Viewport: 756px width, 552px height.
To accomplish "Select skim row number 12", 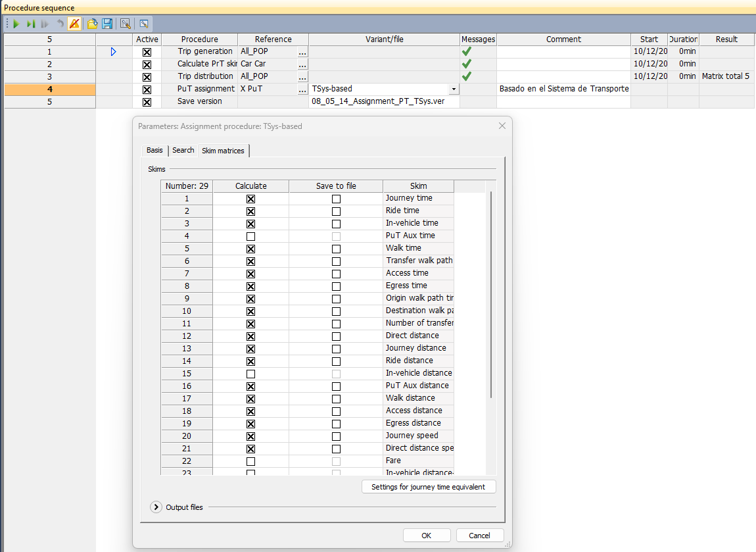I will click(187, 336).
